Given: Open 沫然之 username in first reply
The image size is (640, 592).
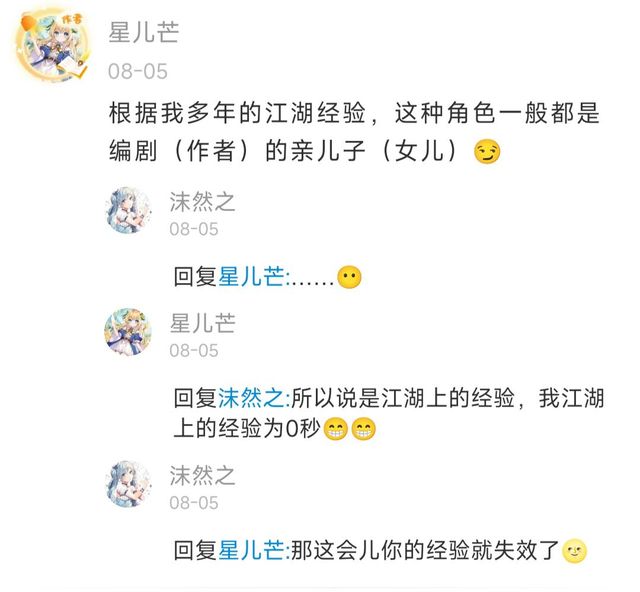Looking at the screenshot, I should tap(202, 202).
